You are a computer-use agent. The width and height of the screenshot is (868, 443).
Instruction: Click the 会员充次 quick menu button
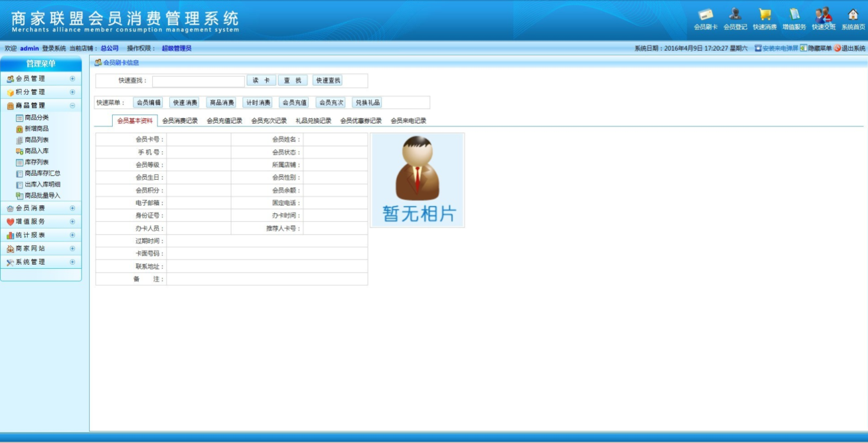point(331,103)
